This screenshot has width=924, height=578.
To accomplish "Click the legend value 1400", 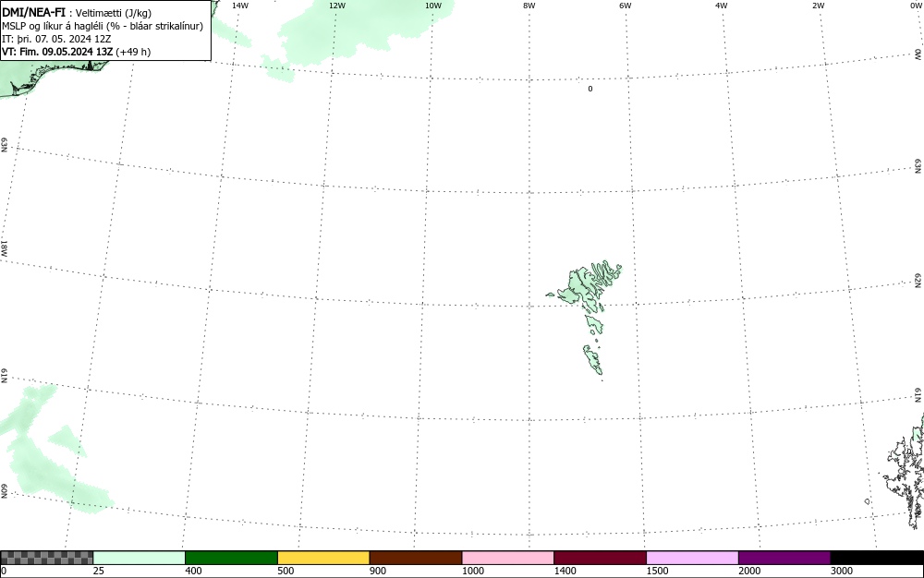I will tap(565, 571).
